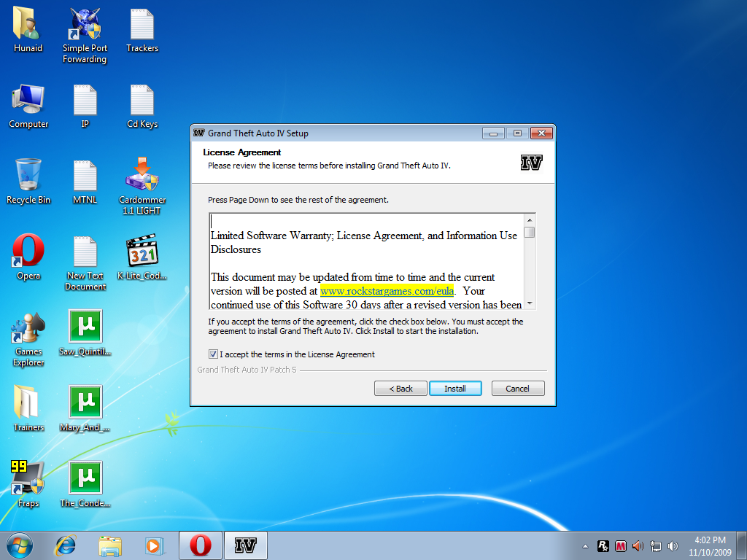Screen dimensions: 747x560
Task: Click the license scrollbar down arrow
Action: point(530,303)
